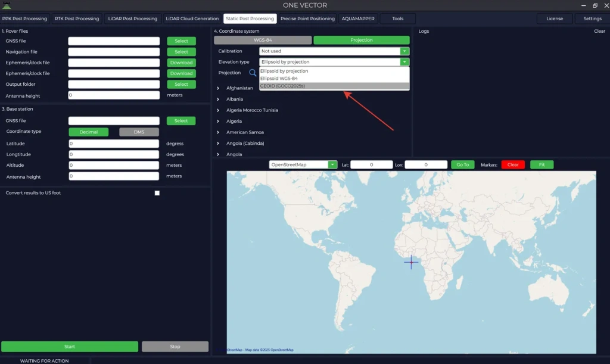Open the Elevation type dropdown arrow

click(404, 61)
